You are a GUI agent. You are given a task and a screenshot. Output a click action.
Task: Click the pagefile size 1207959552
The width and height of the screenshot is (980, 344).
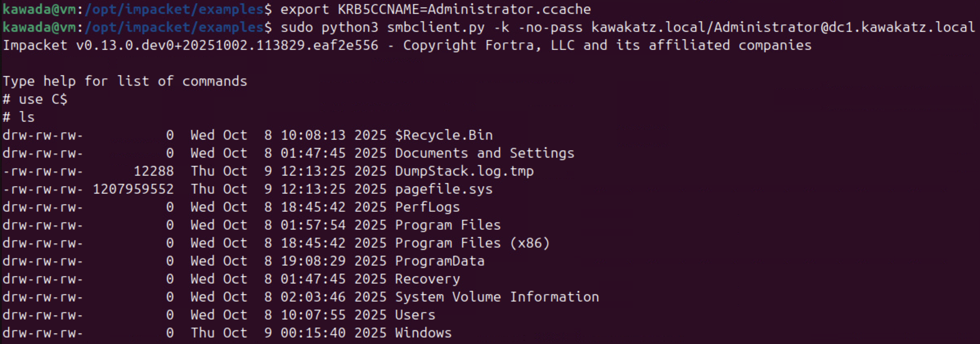[x=133, y=189]
